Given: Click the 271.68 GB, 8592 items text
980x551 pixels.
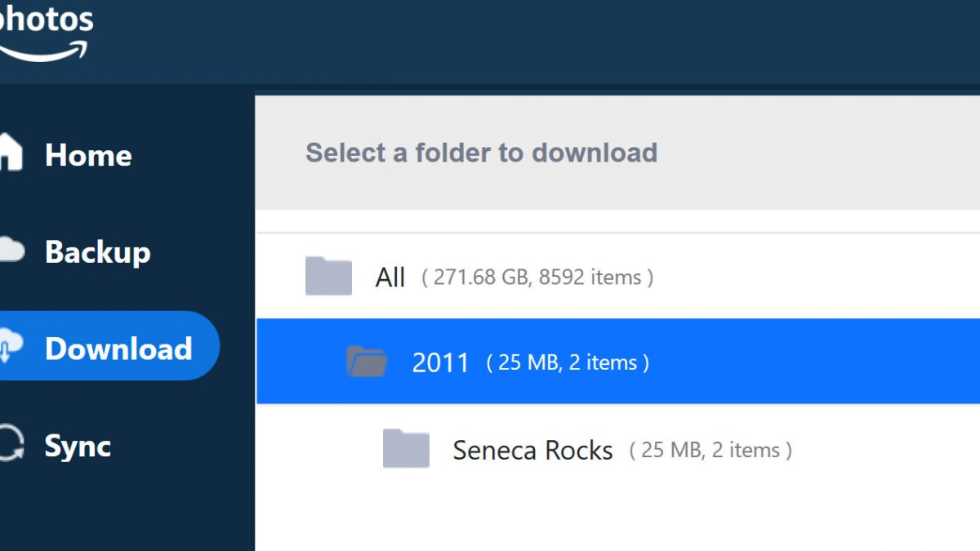Looking at the screenshot, I should pyautogui.click(x=537, y=278).
